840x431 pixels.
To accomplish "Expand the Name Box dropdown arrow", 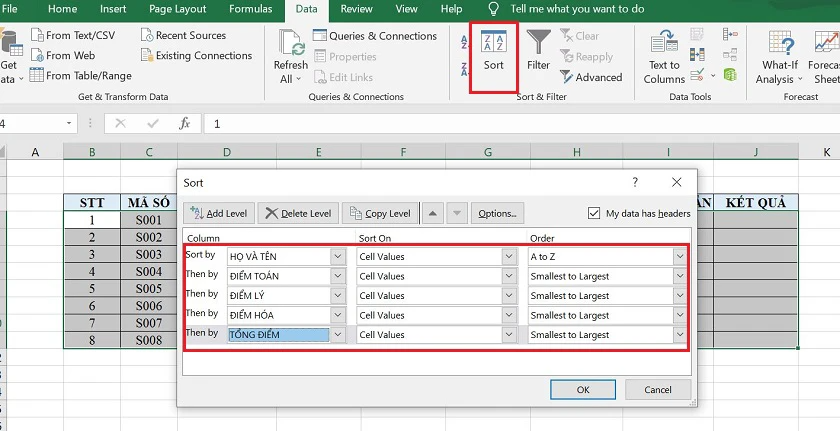I will point(69,124).
